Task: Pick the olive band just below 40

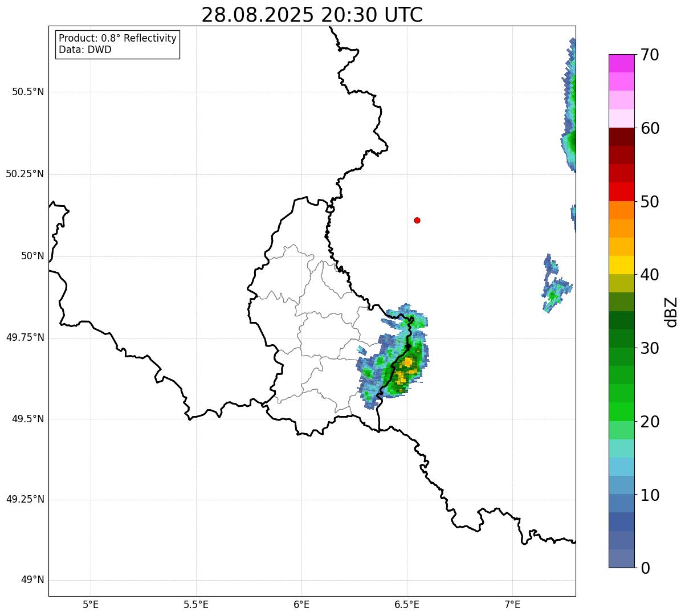Action: tap(621, 283)
